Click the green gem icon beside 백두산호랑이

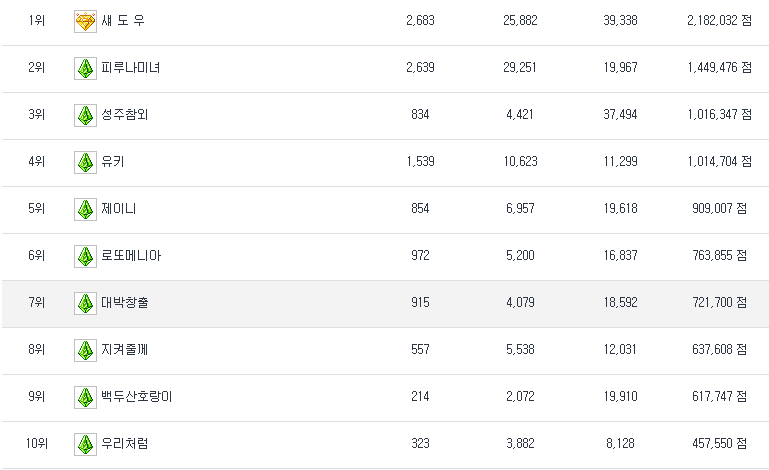[85, 397]
